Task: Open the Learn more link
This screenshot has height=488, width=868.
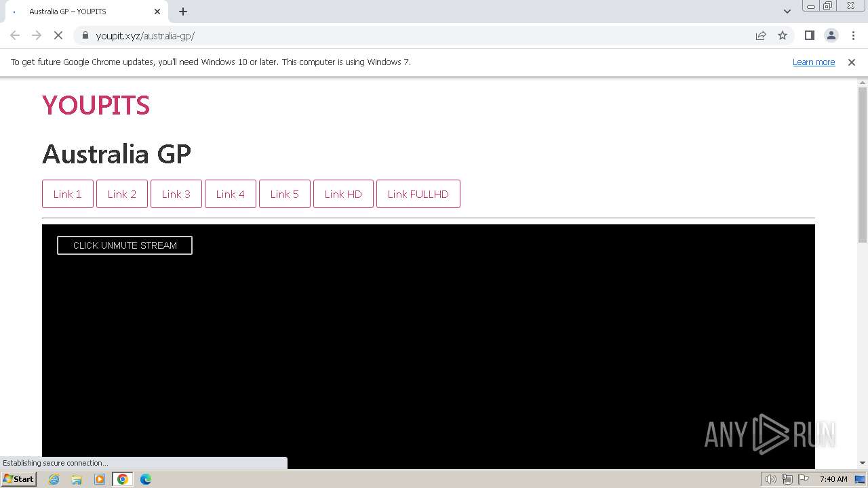Action: pos(814,62)
